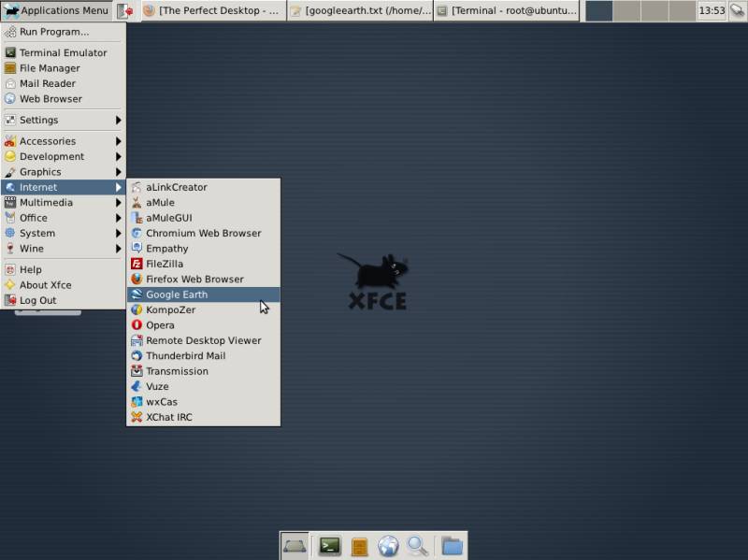Click the Empathy chat icon

tap(137, 249)
